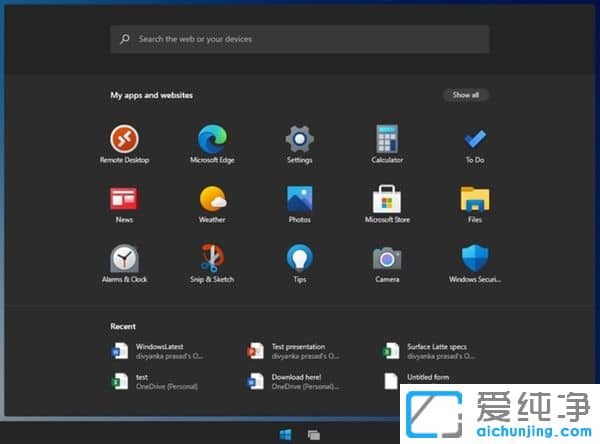The image size is (600, 444).
Task: Click the Windows Start button on taskbar
Action: pyautogui.click(x=285, y=434)
